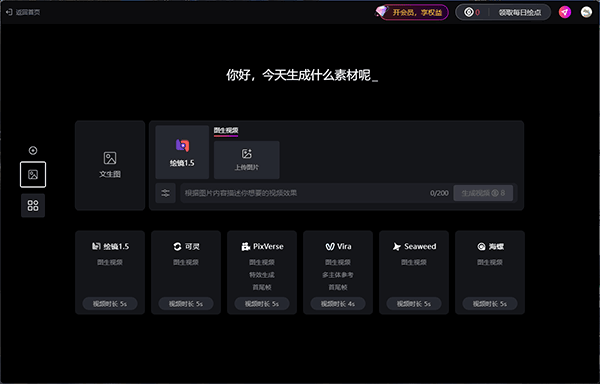The height and width of the screenshot is (384, 600).
Task: Click the Seaweed logo icon
Action: [x=397, y=247]
